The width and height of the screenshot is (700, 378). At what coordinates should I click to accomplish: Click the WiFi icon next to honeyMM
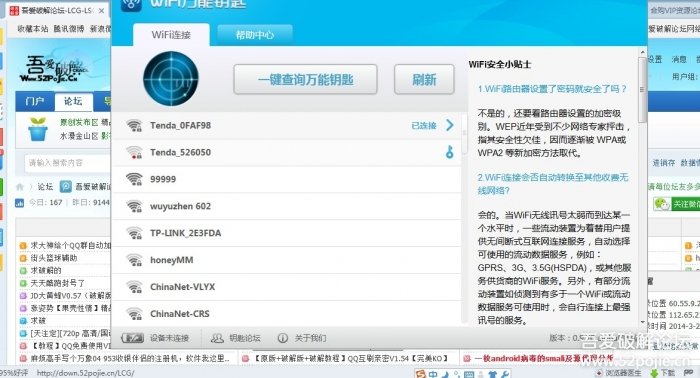coord(134,260)
